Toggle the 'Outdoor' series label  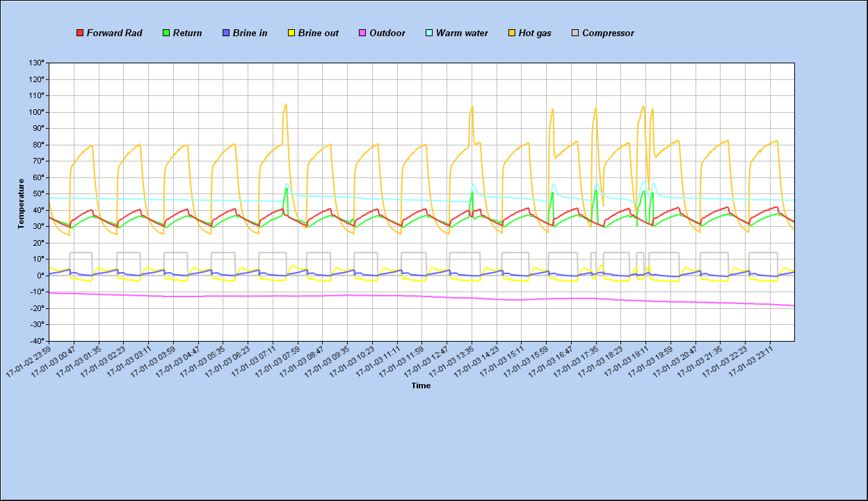tap(387, 33)
